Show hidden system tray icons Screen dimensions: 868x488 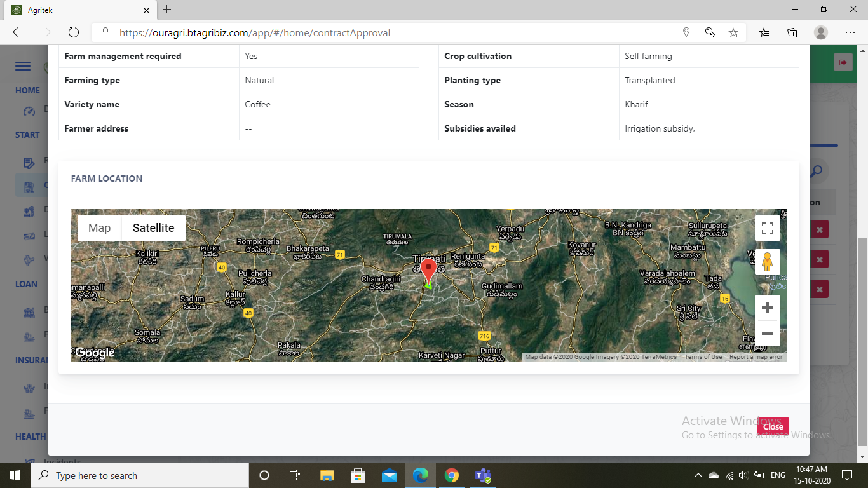pyautogui.click(x=698, y=475)
